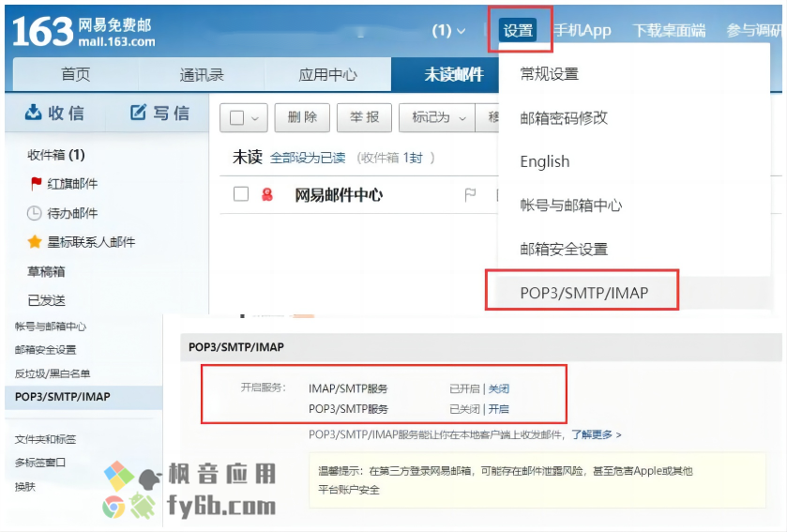Image resolution: width=787 pixels, height=532 pixels.
Task: Click the red sender icon beside 网易邮件中心
Action: click(267, 194)
